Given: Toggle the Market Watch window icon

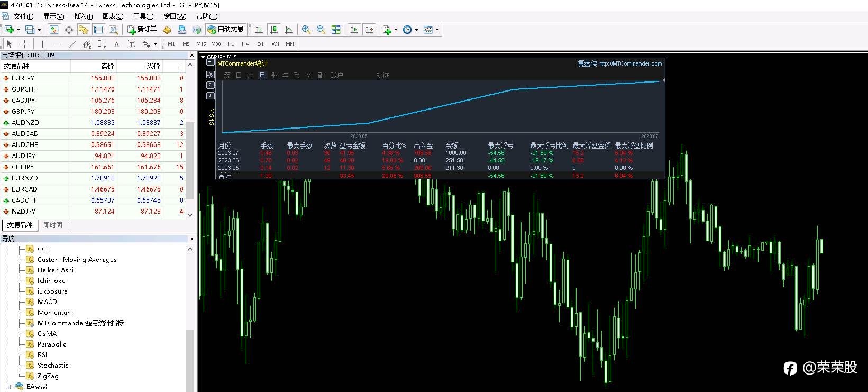Looking at the screenshot, I should coord(54,30).
